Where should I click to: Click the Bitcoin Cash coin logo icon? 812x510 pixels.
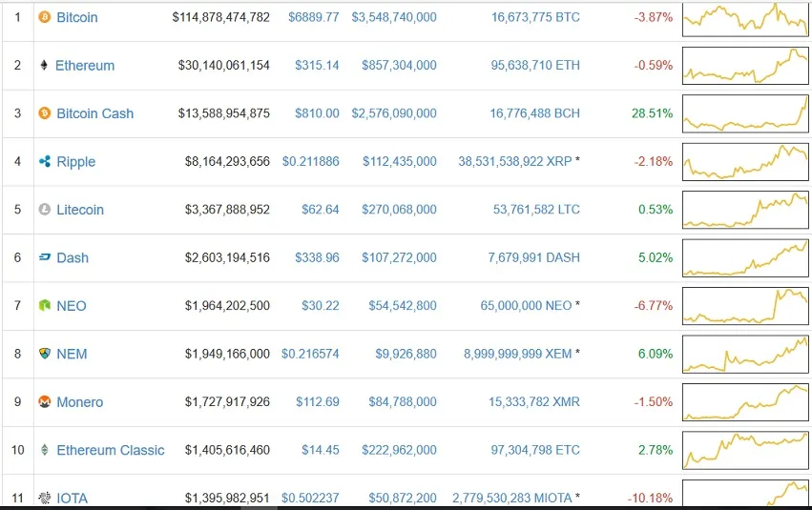(x=45, y=113)
